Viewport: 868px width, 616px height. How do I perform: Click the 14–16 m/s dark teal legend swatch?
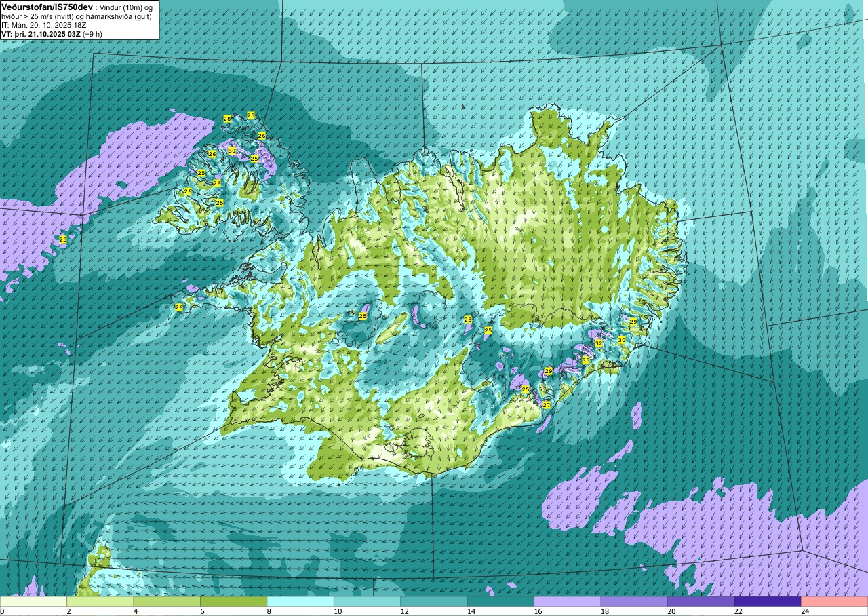tap(501, 601)
